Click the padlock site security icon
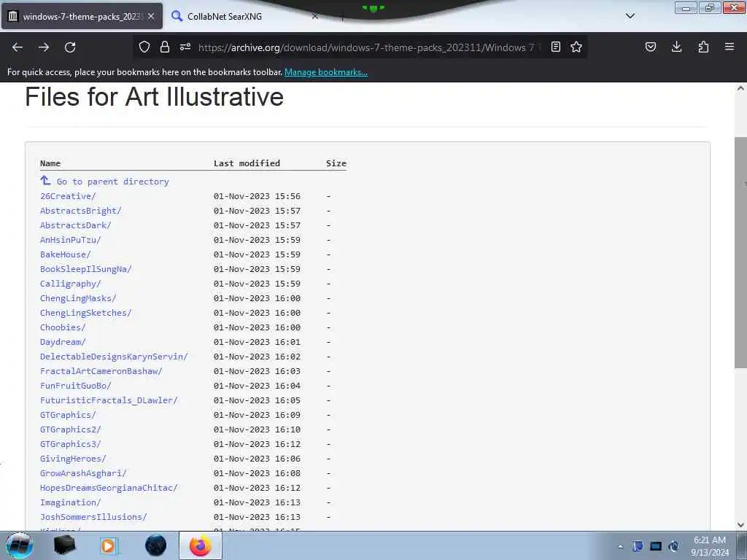 click(x=165, y=47)
